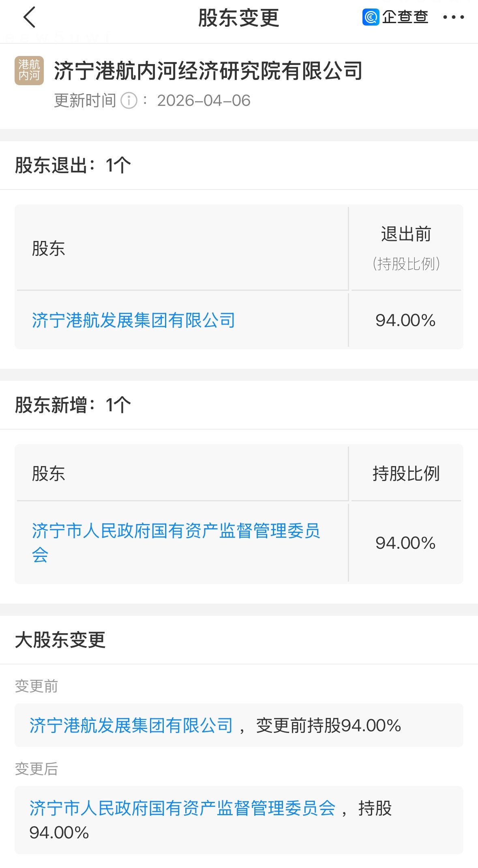Viewport: 478px width, 868px height.
Task: Tap 94.00% in the exited shareholder row
Action: coord(405,320)
